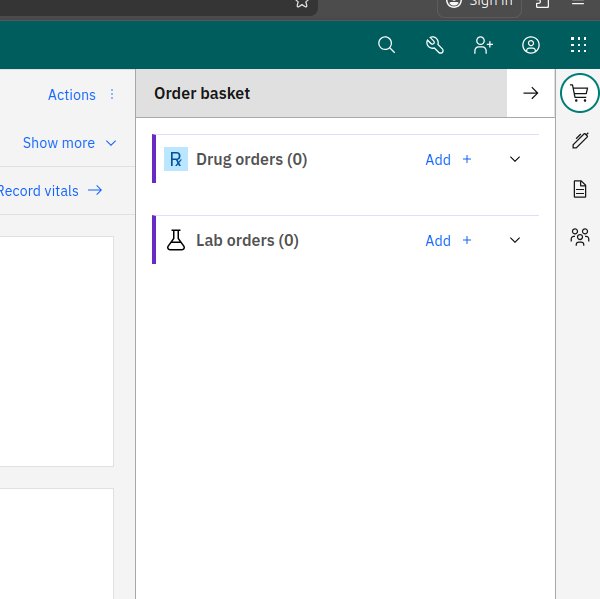
Task: Open the Actions overflow menu
Action: 82,95
